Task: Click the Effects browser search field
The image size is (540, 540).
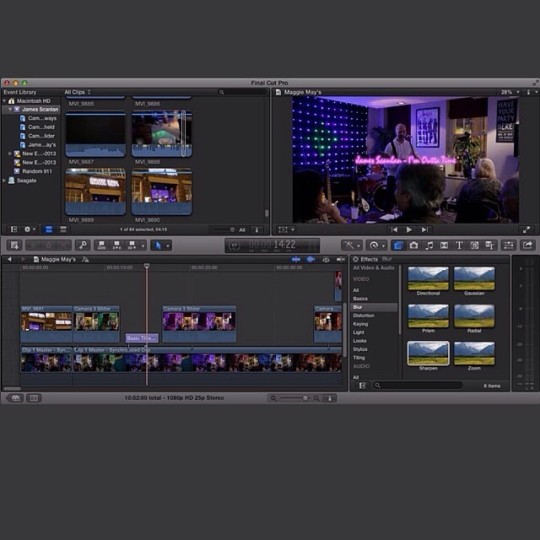Action: (418, 385)
